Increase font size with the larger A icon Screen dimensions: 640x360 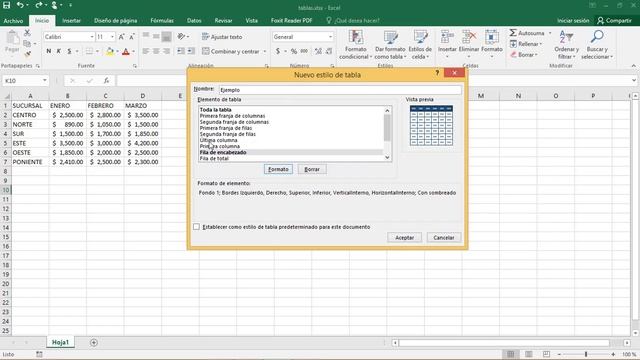(x=121, y=37)
